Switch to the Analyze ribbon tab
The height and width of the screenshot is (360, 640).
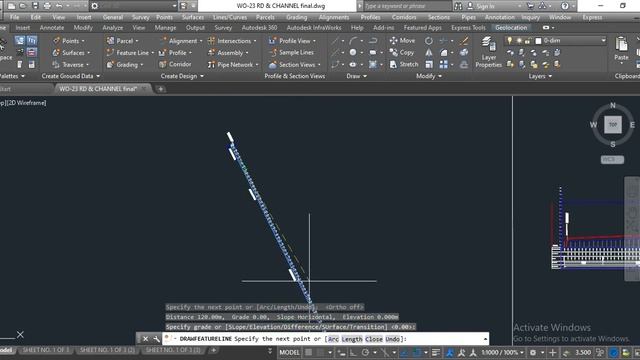[112, 27]
